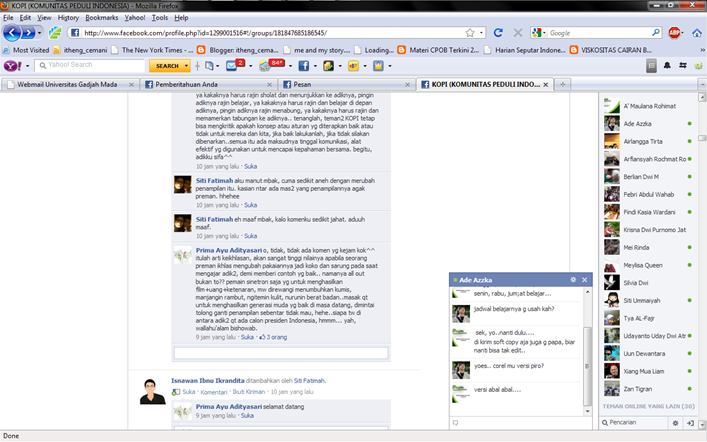This screenshot has height=442, width=707.
Task: Go back with the browser Back arrow
Action: pos(12,33)
